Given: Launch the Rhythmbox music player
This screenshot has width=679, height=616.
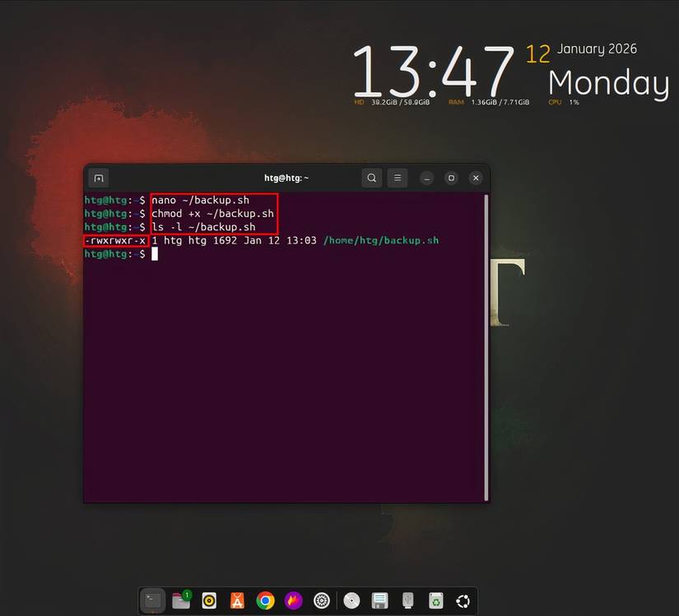Looking at the screenshot, I should click(x=209, y=600).
